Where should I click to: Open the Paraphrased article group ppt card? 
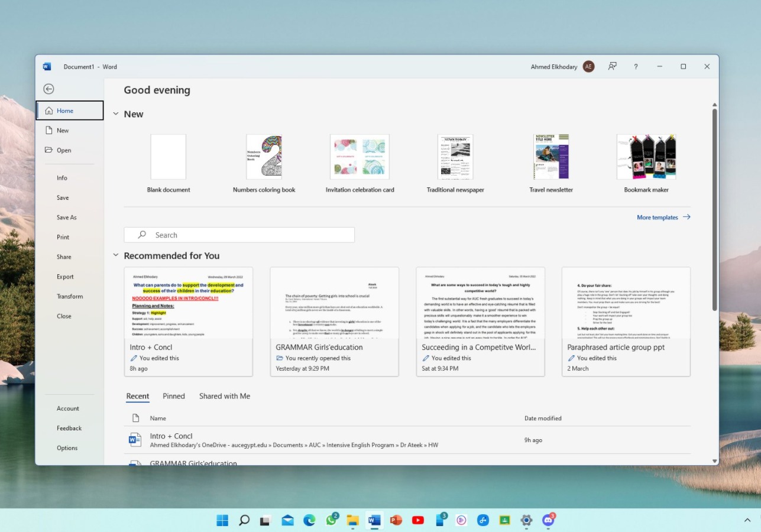click(626, 322)
